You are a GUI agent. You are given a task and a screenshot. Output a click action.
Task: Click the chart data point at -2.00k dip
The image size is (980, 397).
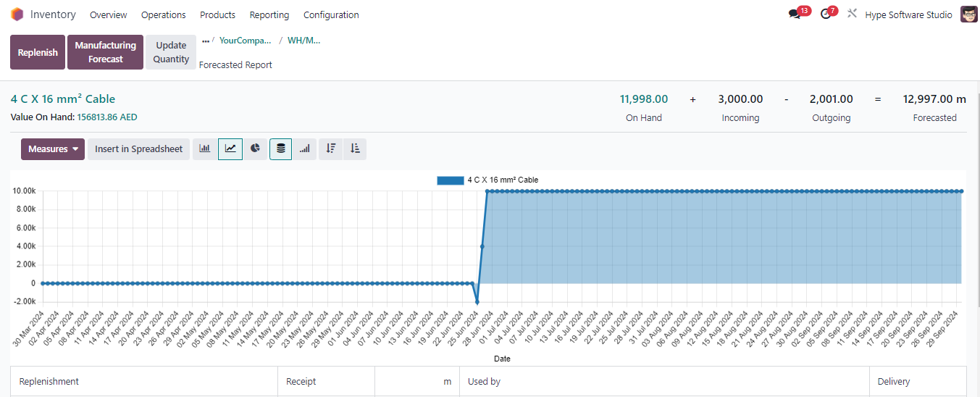[477, 301]
